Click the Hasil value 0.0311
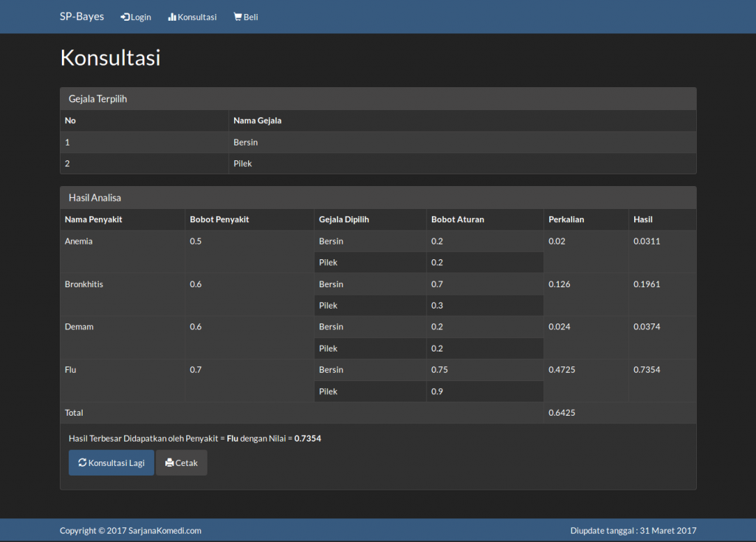 coord(647,241)
